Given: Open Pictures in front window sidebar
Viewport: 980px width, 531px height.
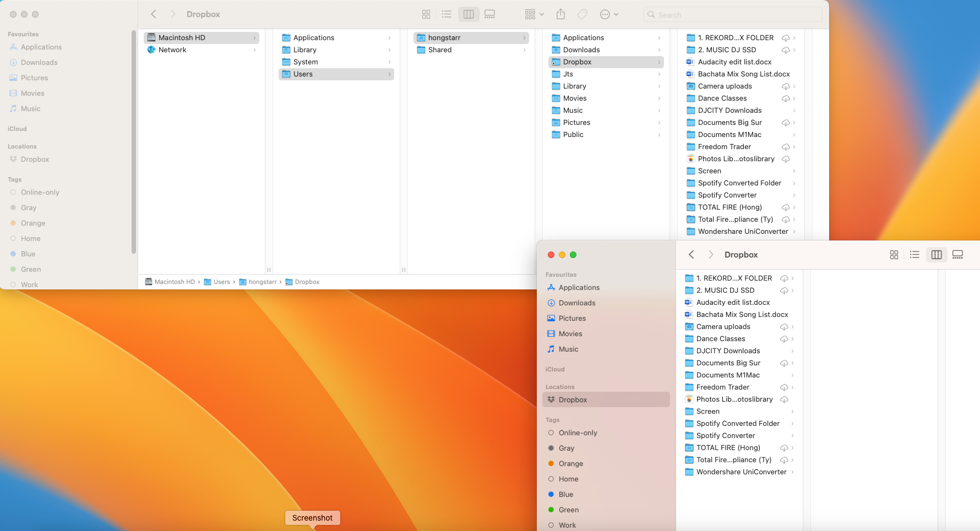Looking at the screenshot, I should point(606,319).
